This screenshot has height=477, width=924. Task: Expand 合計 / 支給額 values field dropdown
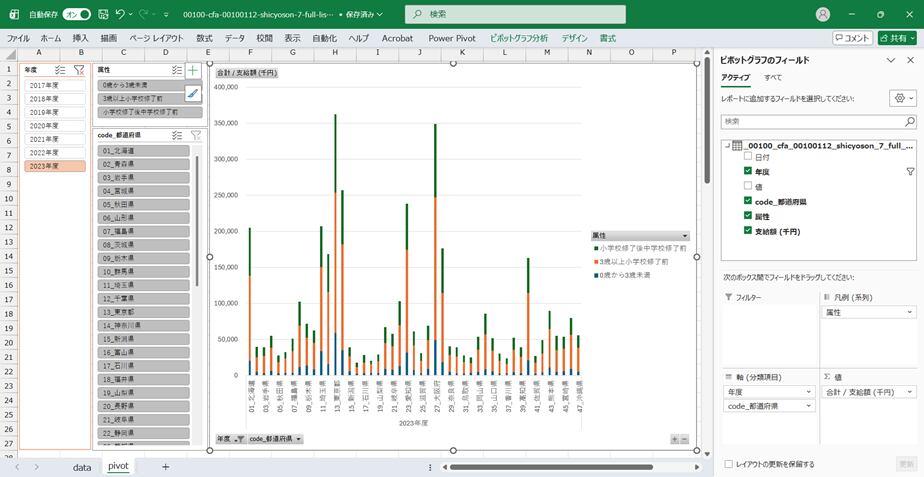[x=909, y=392]
